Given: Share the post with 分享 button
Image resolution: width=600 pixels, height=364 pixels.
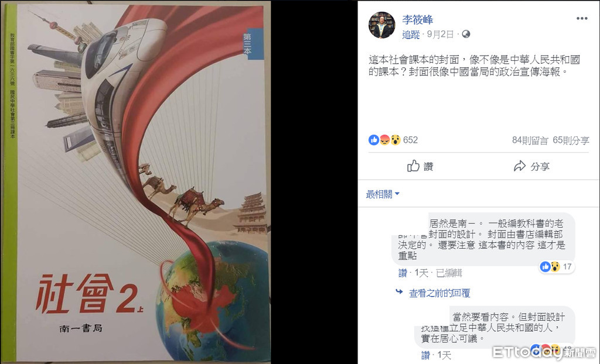Looking at the screenshot, I should [531, 166].
